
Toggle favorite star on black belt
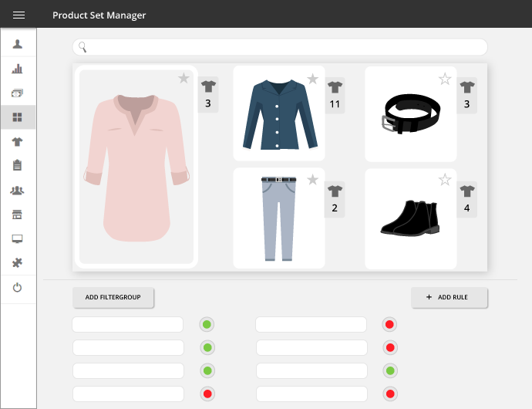click(x=445, y=79)
